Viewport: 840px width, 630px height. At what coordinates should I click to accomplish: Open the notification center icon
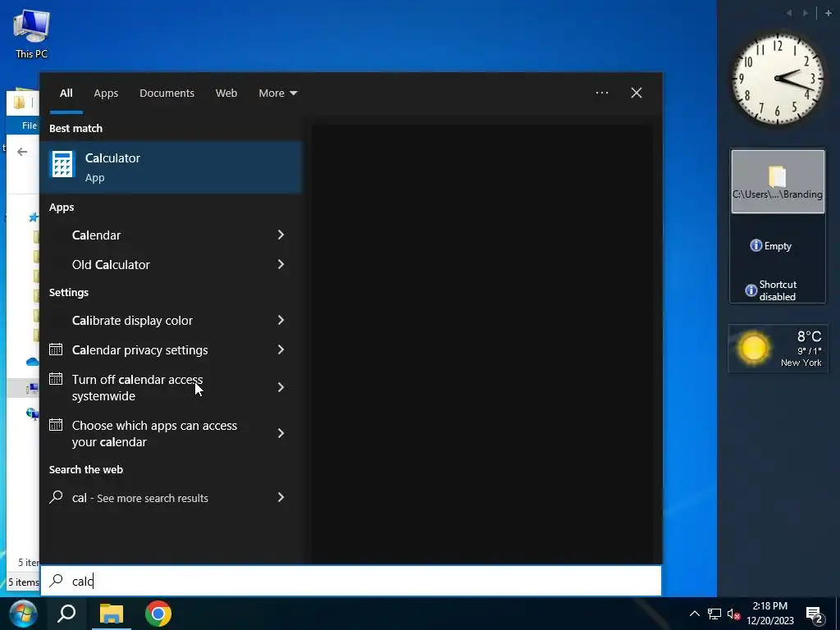[815, 614]
